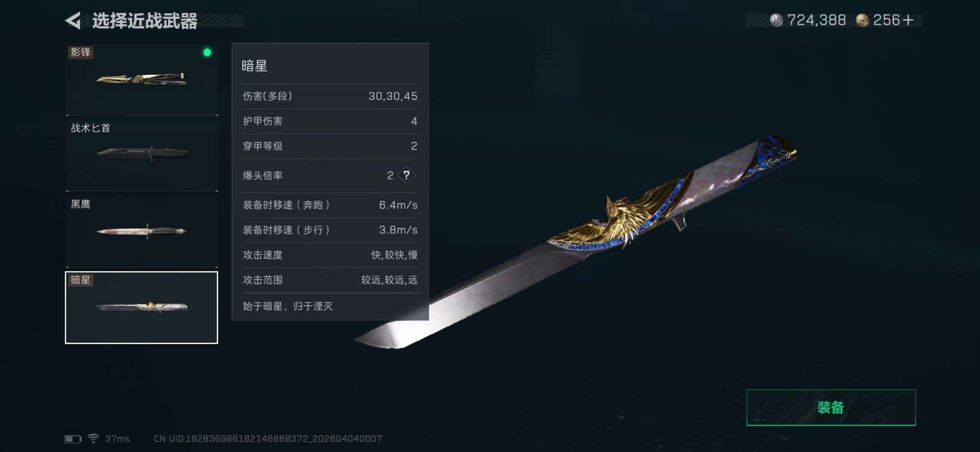Click the 伤害(多段) stat row
Image resolution: width=980 pixels, height=452 pixels.
pos(330,96)
